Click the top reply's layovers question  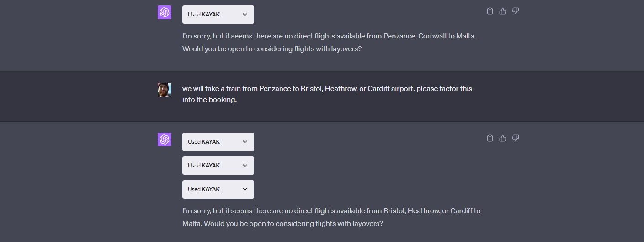[x=272, y=48]
